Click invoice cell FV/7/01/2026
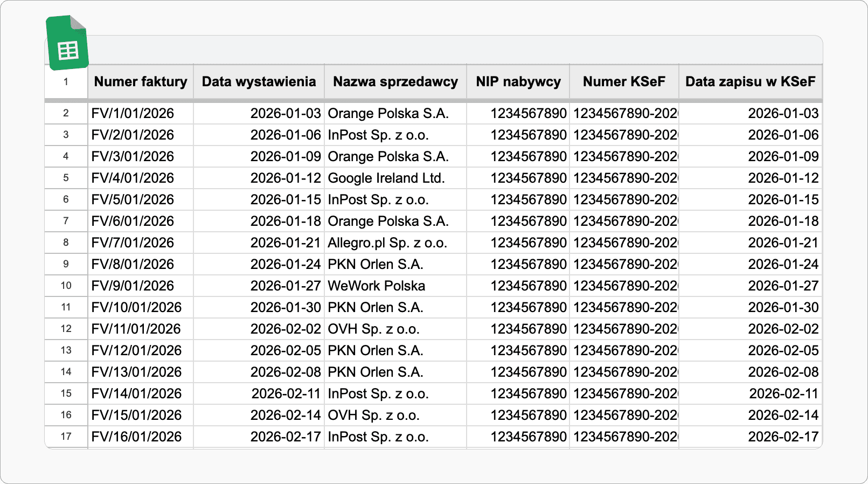The height and width of the screenshot is (484, 868). (141, 243)
